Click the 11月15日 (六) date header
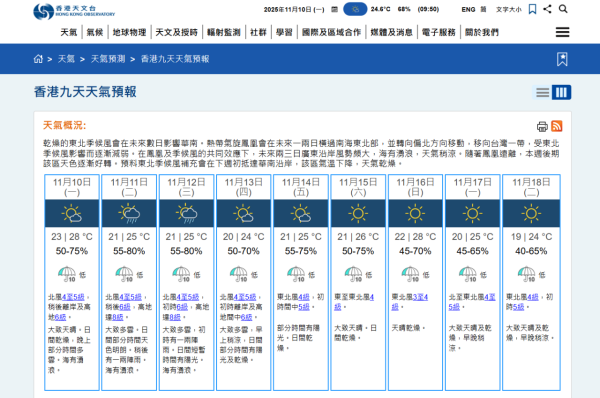 coord(358,187)
